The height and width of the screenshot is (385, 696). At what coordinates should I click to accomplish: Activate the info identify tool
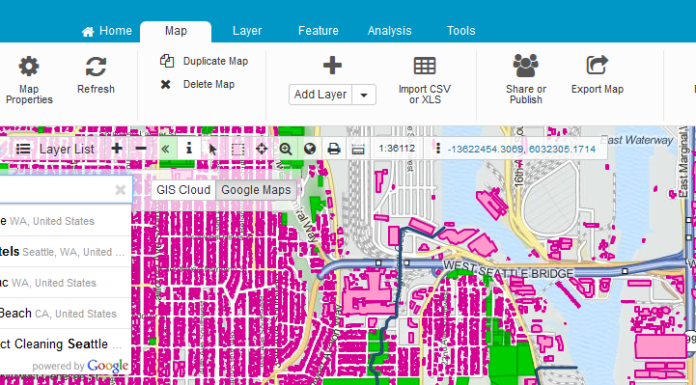[189, 149]
